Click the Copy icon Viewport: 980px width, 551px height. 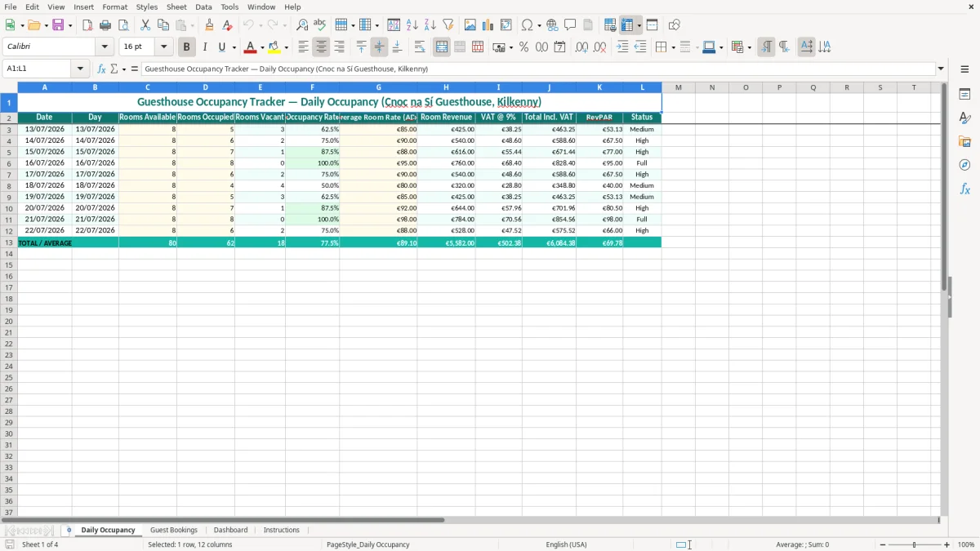163,25
